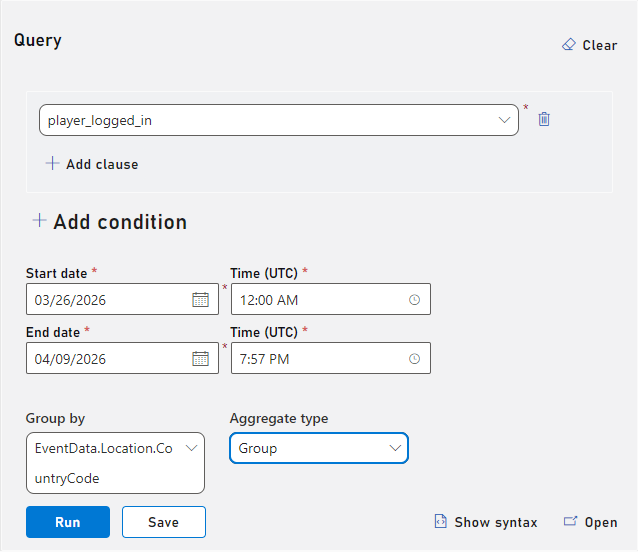Click the Query heading
Screen dimensions: 638x552
click(x=38, y=41)
